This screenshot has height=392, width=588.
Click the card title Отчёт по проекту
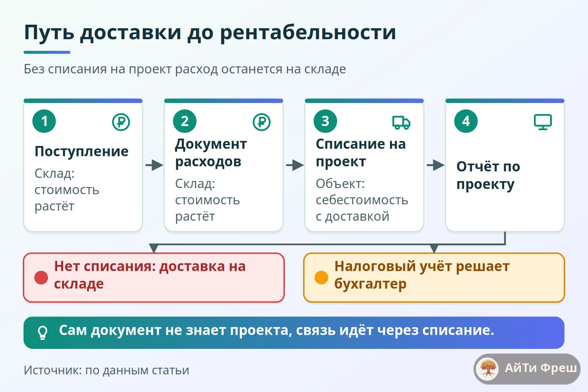click(x=488, y=175)
